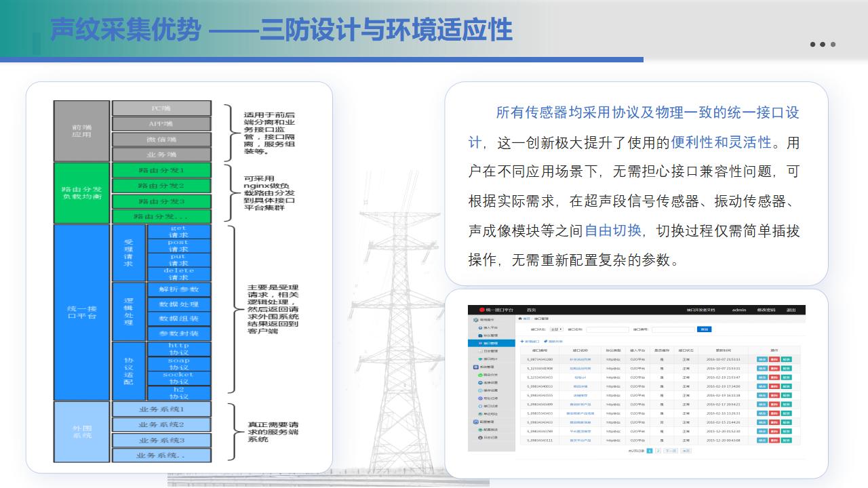The height and width of the screenshot is (488, 868).
Task: Click the blue search button
Action: (x=705, y=329)
